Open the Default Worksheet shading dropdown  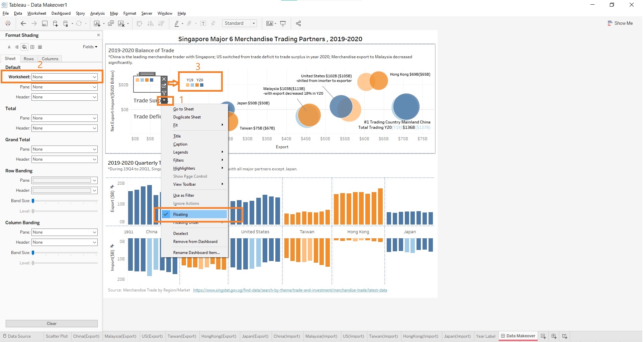pos(64,77)
